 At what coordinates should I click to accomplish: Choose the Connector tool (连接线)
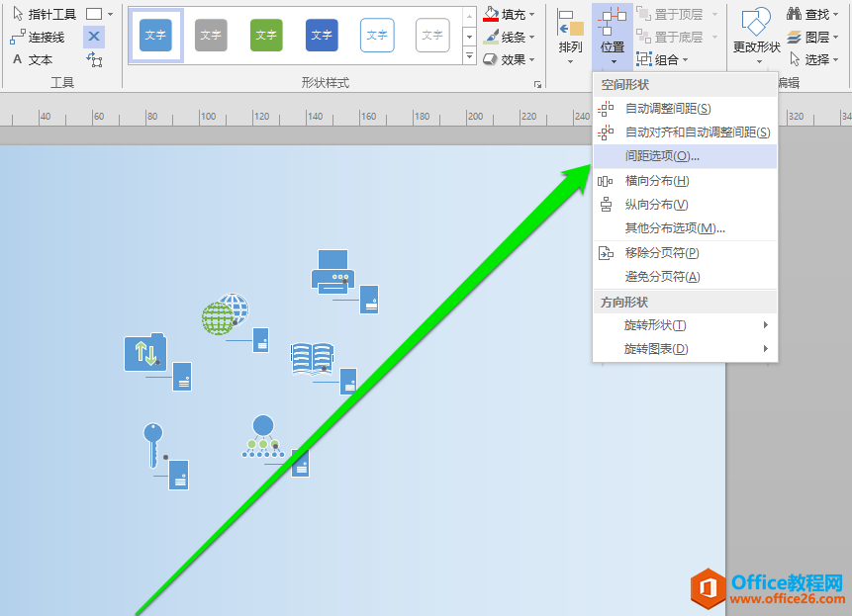click(x=38, y=37)
